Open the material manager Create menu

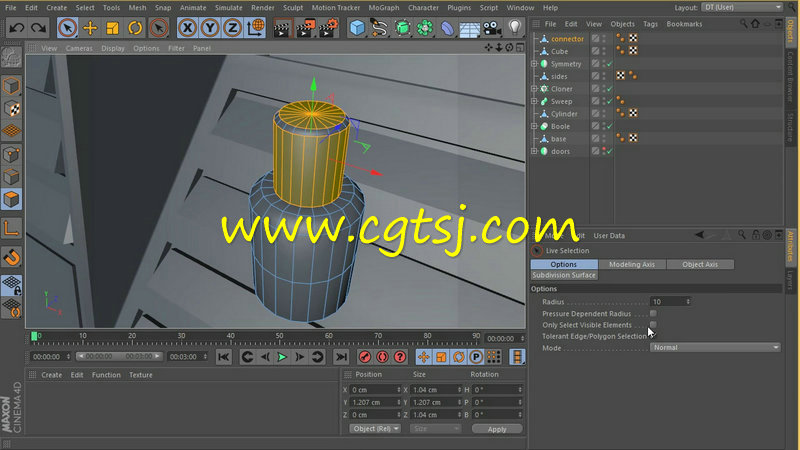click(x=52, y=374)
